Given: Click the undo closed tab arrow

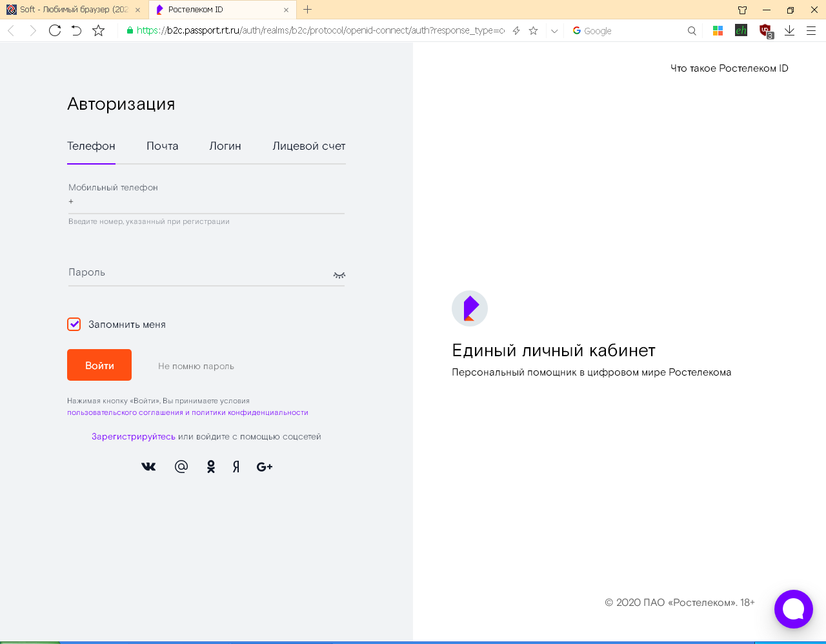Looking at the screenshot, I should [77, 30].
